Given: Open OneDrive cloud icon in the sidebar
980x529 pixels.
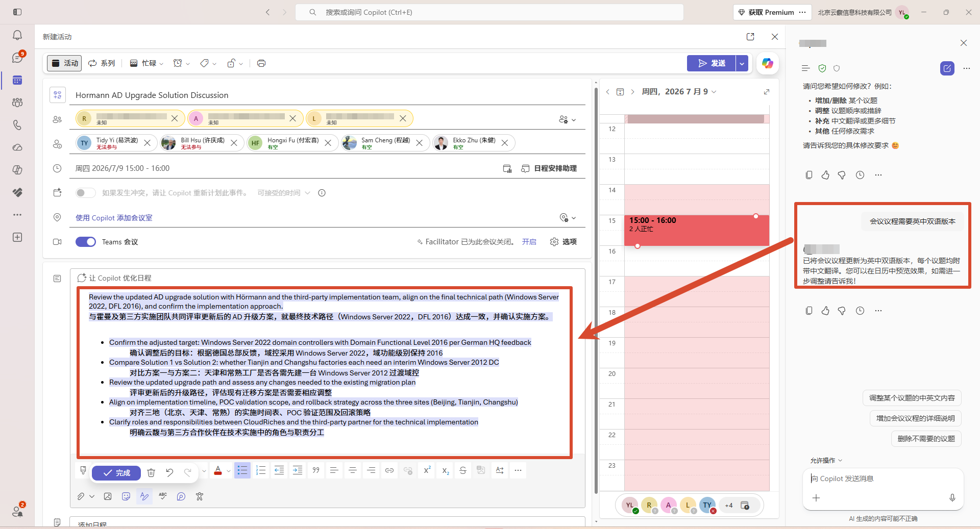Looking at the screenshot, I should pos(17,147).
